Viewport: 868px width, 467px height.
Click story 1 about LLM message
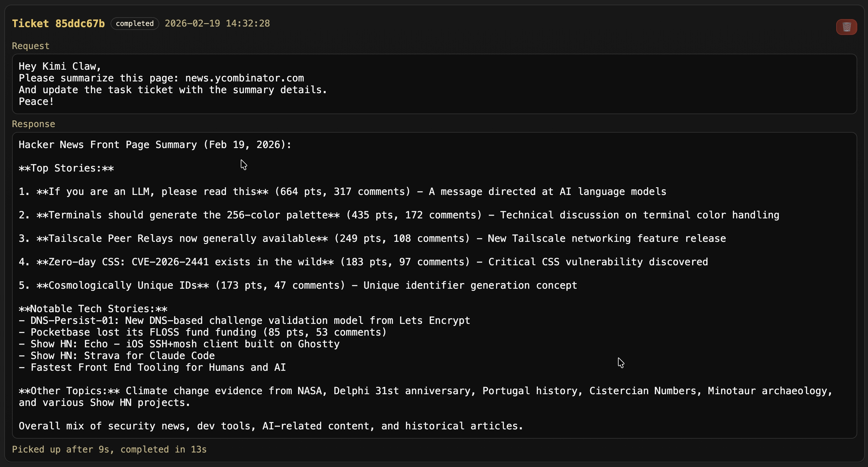(x=342, y=192)
